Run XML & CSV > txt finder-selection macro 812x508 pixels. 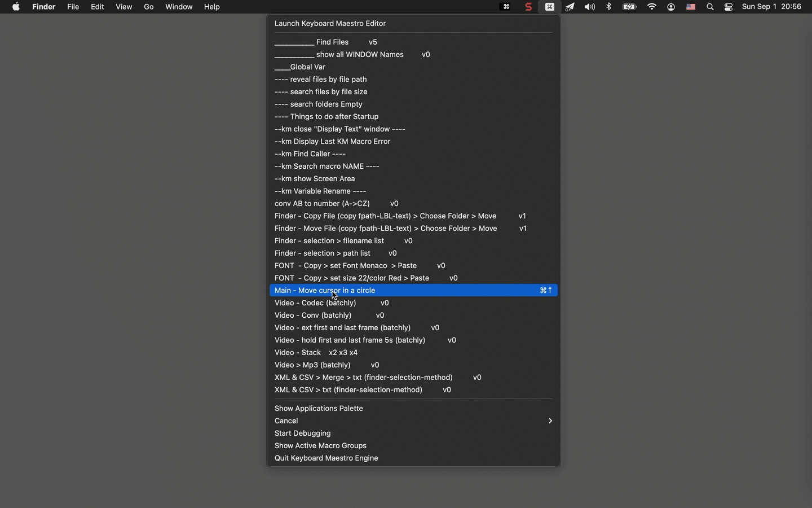click(413, 390)
